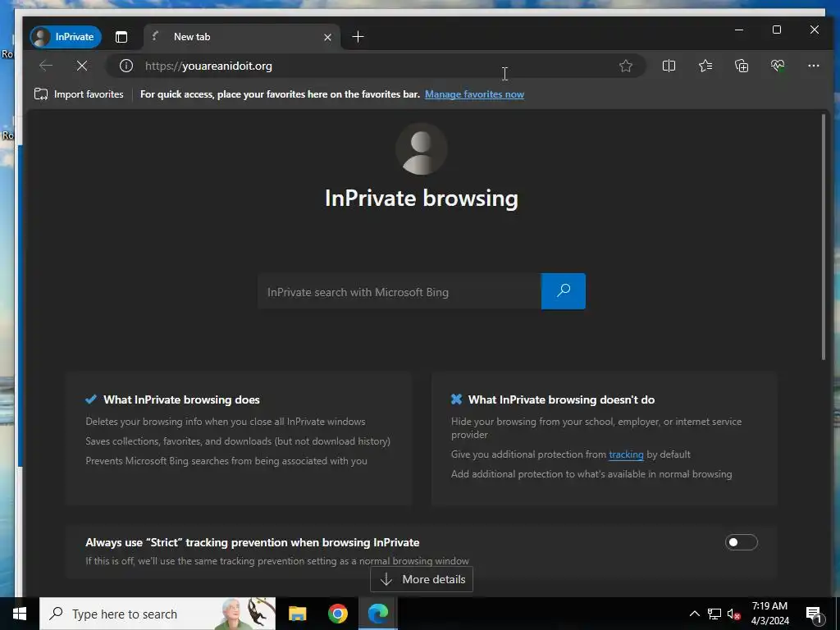Image resolution: width=840 pixels, height=630 pixels.
Task: Open a new tab with plus button
Action: coord(358,36)
